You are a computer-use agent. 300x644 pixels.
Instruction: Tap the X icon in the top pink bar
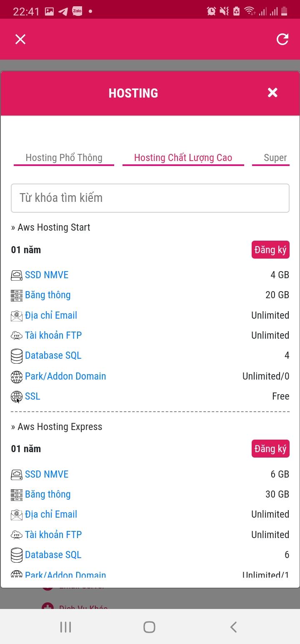20,39
